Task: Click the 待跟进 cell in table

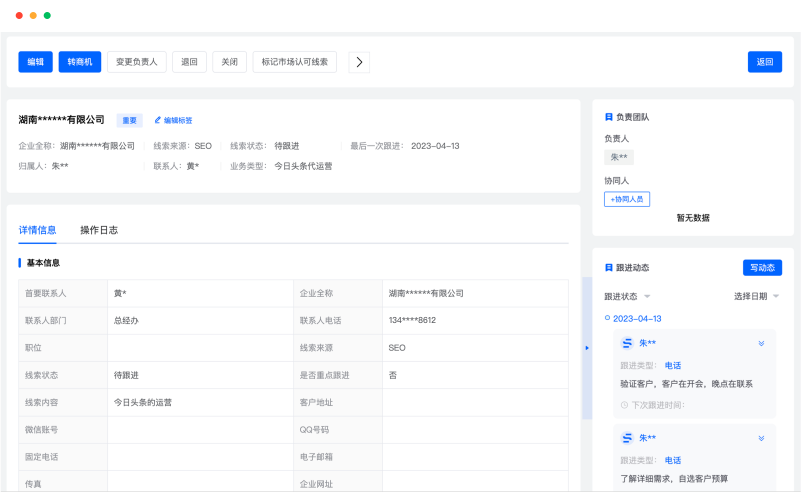Action: 200,375
